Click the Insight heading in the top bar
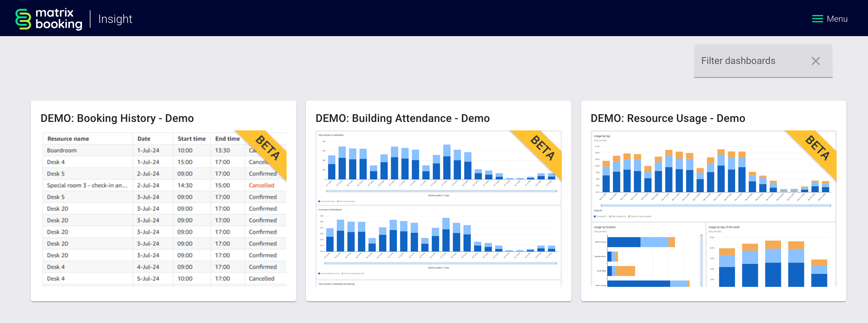This screenshot has width=868, height=323. (115, 19)
